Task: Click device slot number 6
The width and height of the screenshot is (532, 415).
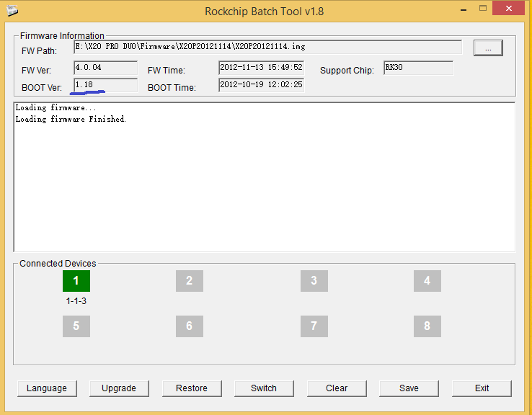Action: [x=190, y=326]
